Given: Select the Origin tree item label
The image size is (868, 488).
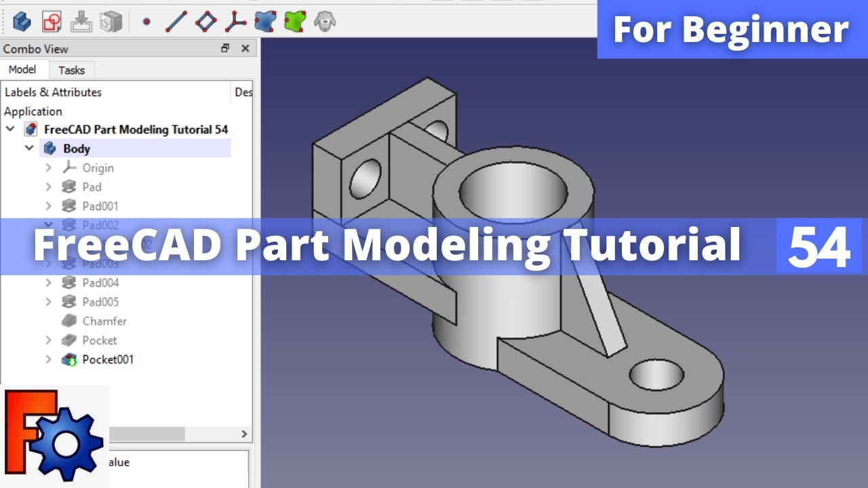Looking at the screenshot, I should pyautogui.click(x=98, y=167).
